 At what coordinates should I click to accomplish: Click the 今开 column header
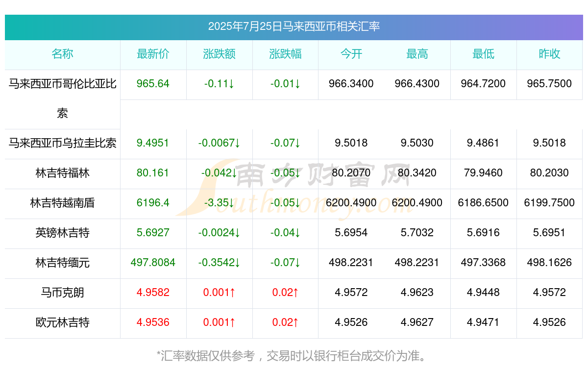point(351,54)
